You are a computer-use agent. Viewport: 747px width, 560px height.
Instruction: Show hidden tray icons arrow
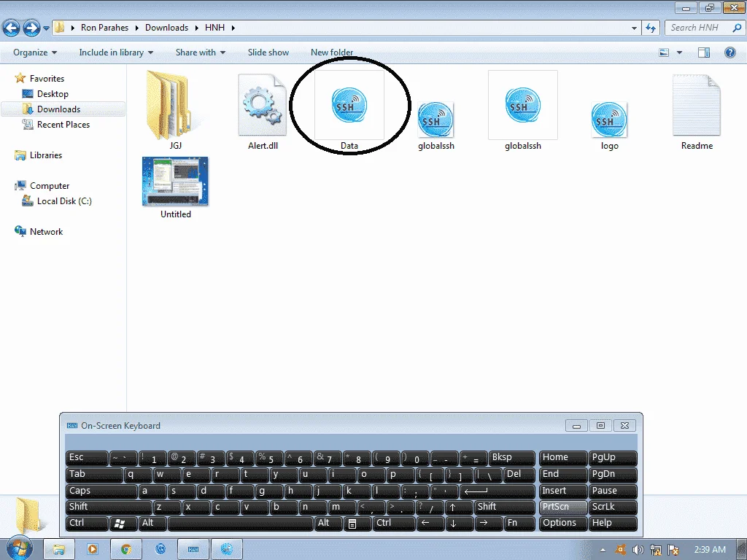tap(603, 550)
